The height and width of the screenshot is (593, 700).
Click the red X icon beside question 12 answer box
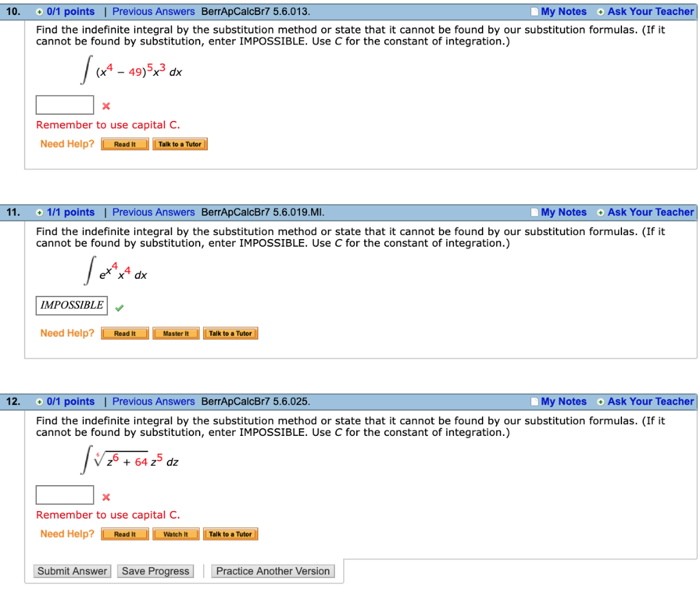[106, 497]
